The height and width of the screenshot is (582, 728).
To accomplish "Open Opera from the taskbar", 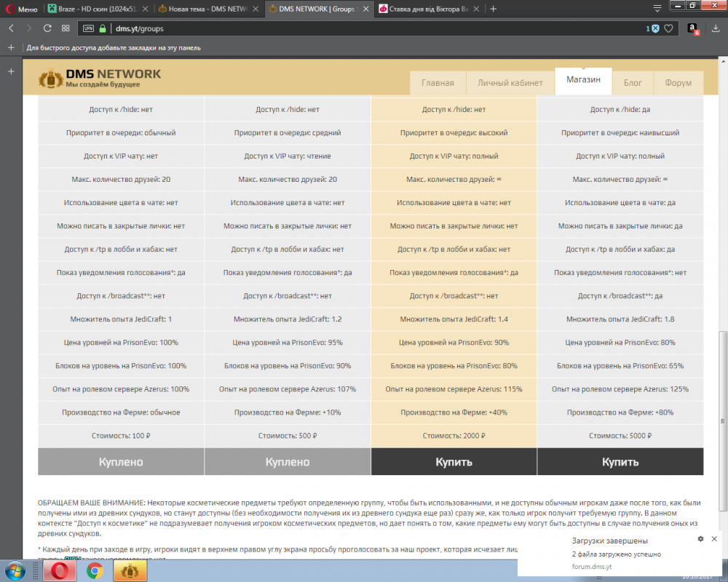I will (x=60, y=571).
